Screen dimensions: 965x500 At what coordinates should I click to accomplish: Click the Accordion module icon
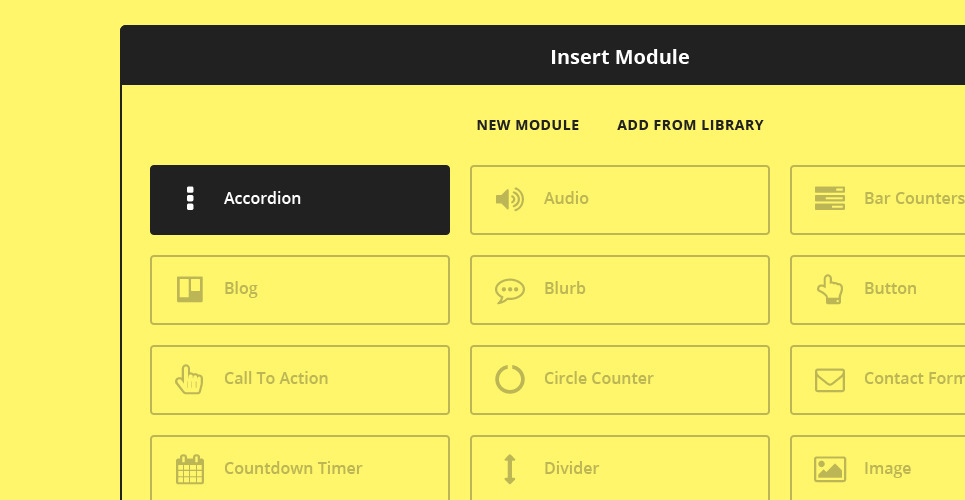(x=190, y=199)
